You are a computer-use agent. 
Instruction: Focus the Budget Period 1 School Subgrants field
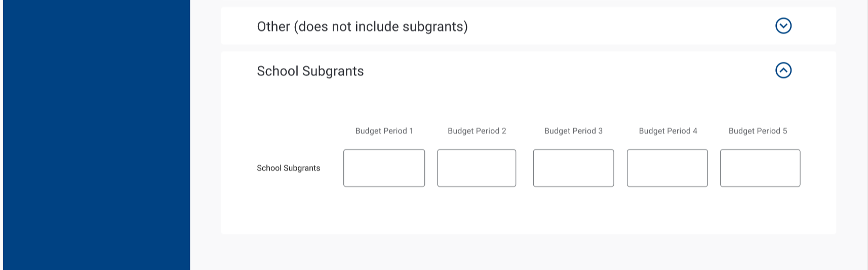coord(384,168)
